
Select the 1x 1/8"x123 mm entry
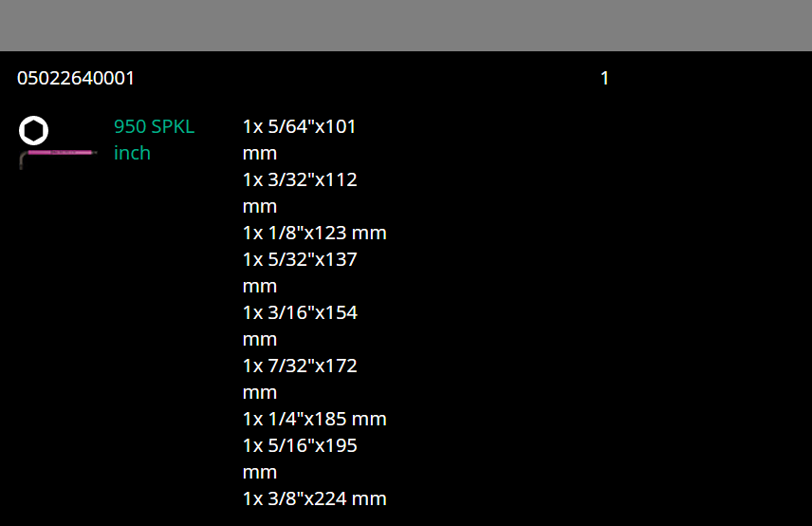pos(314,233)
